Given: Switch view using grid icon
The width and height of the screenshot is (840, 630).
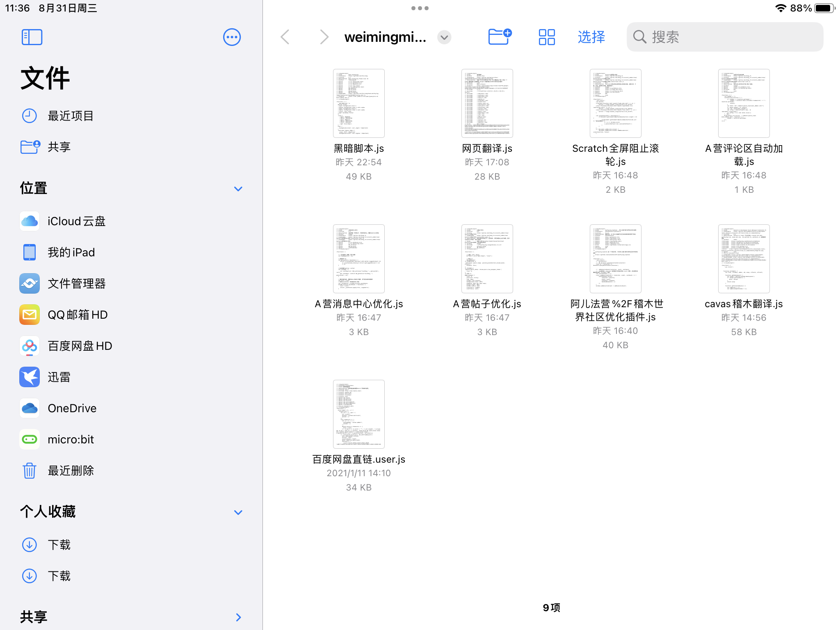Looking at the screenshot, I should [x=547, y=37].
